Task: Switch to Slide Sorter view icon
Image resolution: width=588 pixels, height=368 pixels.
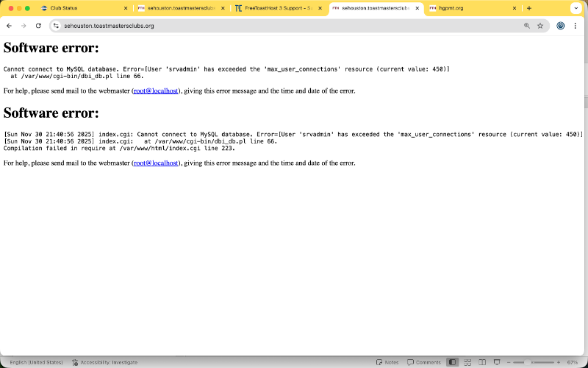Action: pyautogui.click(x=467, y=362)
